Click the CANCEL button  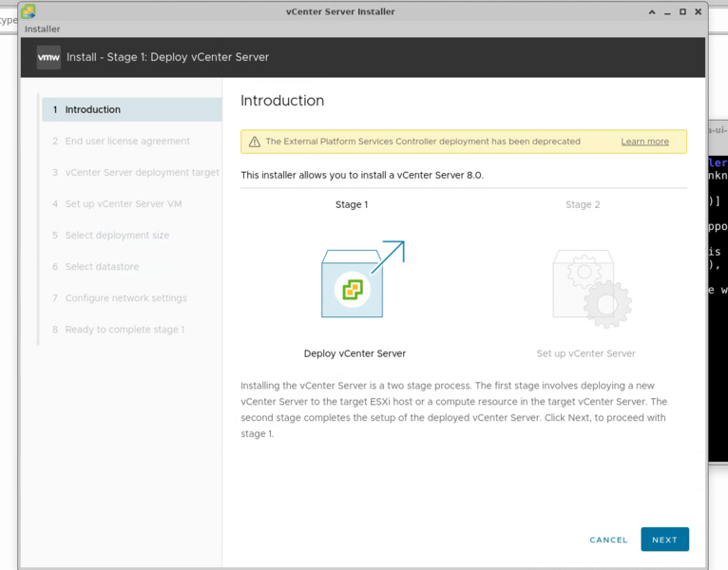pos(608,540)
